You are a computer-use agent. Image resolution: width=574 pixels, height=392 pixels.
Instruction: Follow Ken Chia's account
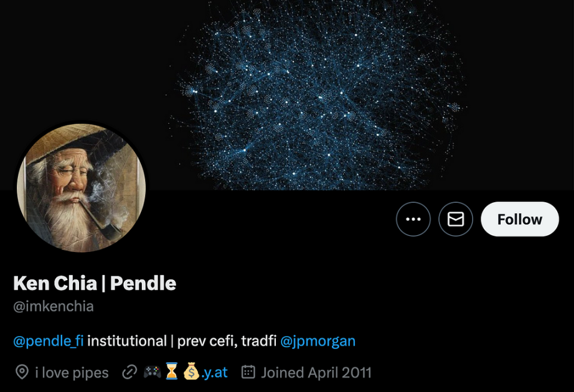pos(519,219)
